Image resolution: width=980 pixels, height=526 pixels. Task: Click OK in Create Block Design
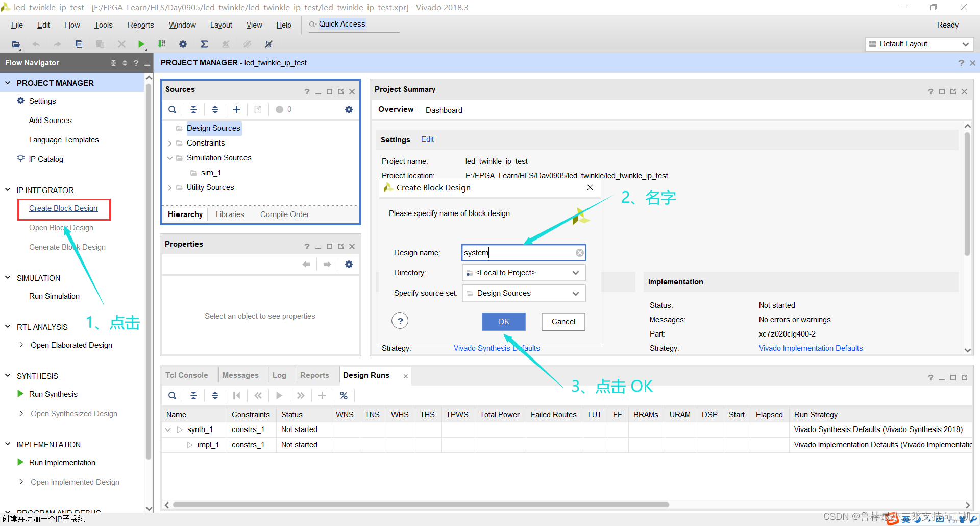[504, 322]
